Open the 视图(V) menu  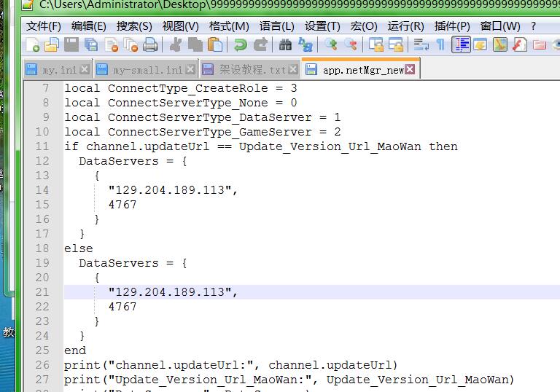coord(180,26)
